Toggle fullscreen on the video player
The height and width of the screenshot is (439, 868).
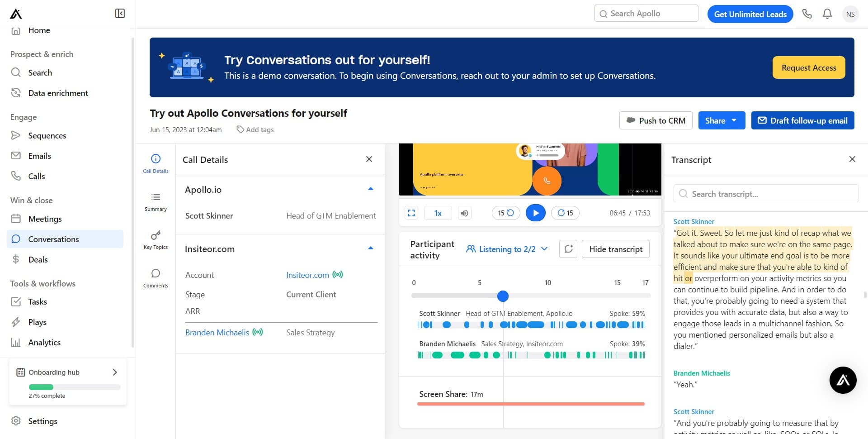(x=411, y=213)
